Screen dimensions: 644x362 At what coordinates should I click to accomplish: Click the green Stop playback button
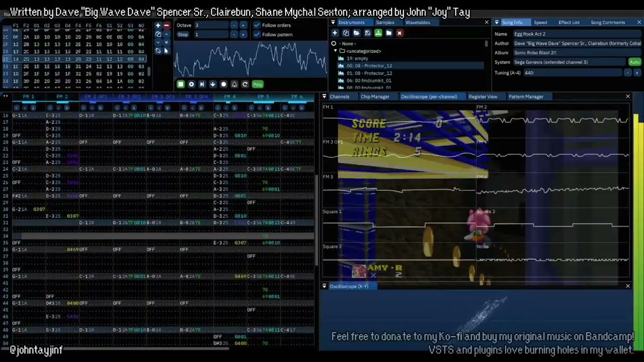pyautogui.click(x=181, y=84)
